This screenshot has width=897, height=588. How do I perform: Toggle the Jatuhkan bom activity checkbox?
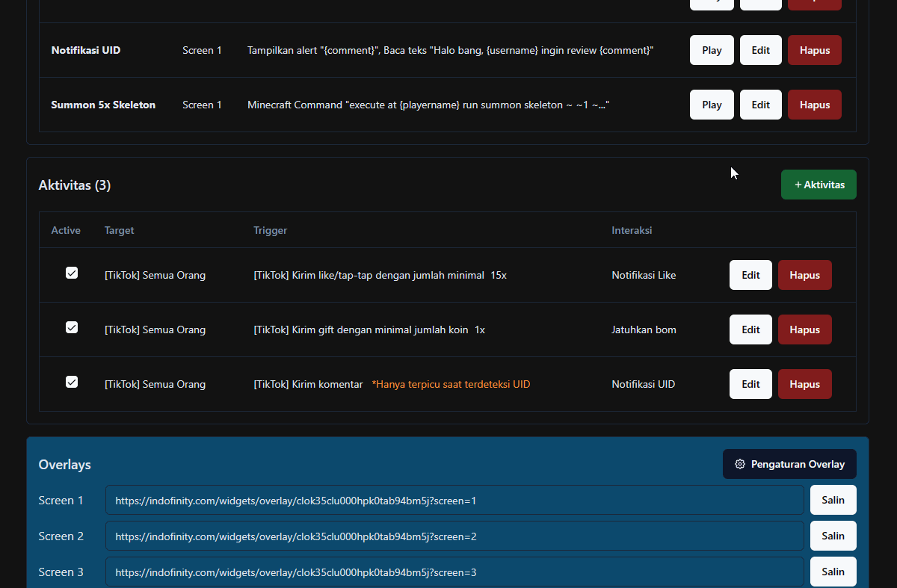click(72, 328)
